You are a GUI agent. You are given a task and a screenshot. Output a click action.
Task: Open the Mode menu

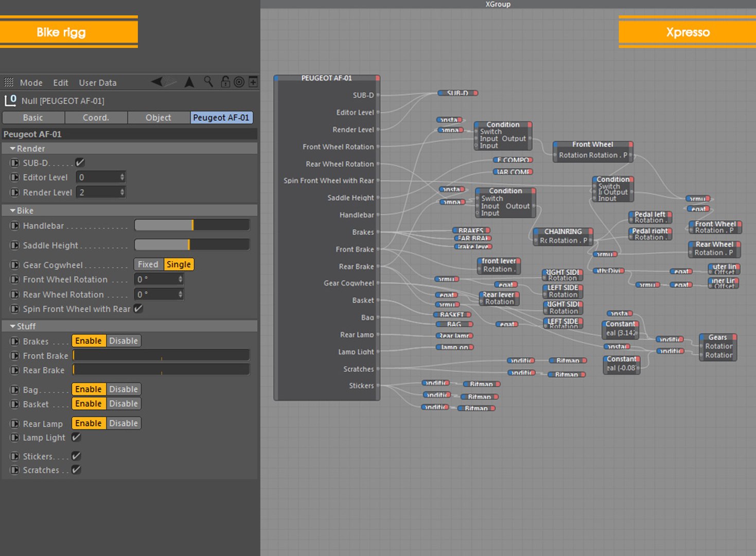(31, 82)
